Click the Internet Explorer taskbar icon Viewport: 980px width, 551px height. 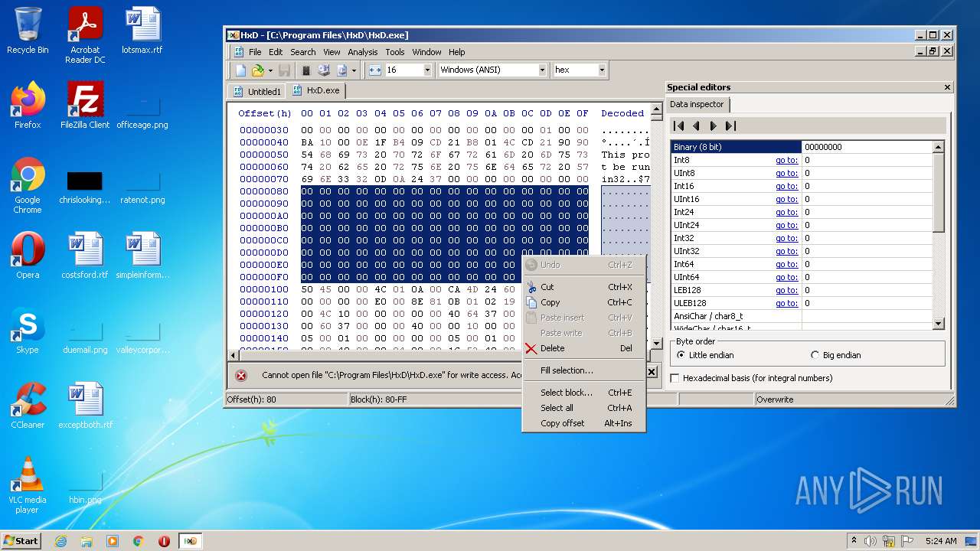point(60,541)
